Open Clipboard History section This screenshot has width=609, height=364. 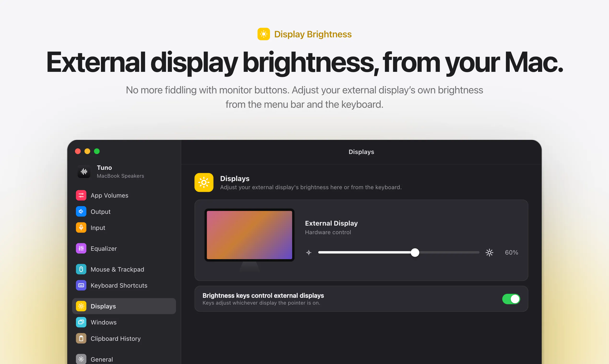[x=124, y=338]
